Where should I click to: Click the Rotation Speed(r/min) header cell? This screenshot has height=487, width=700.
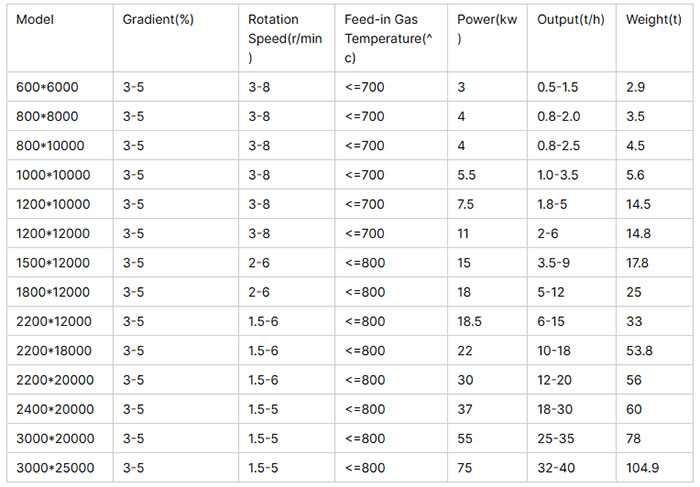click(x=285, y=39)
